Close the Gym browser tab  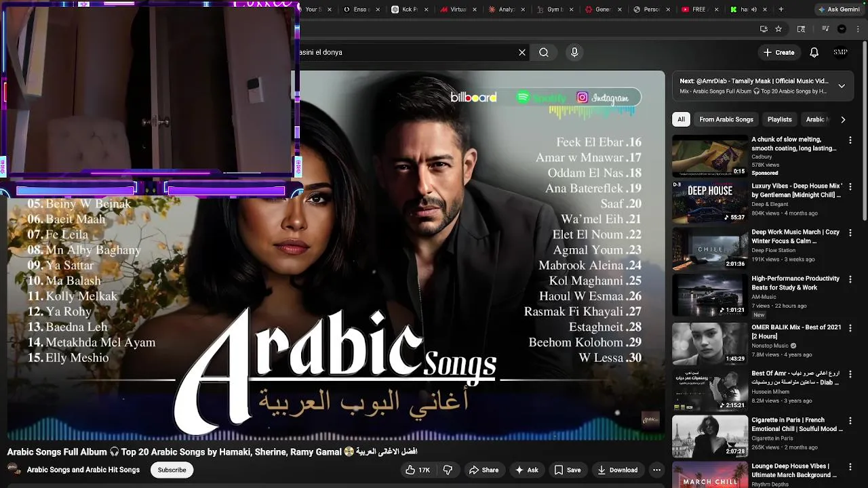572,9
